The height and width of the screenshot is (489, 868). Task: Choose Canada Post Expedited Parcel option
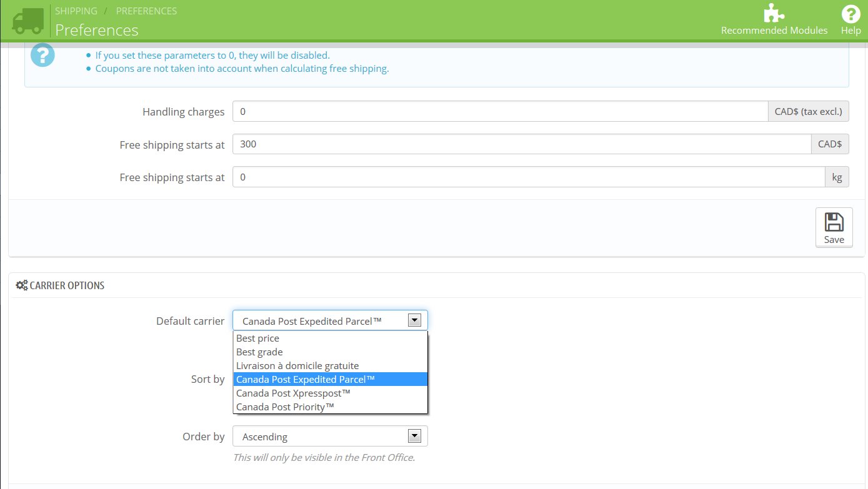pyautogui.click(x=331, y=379)
